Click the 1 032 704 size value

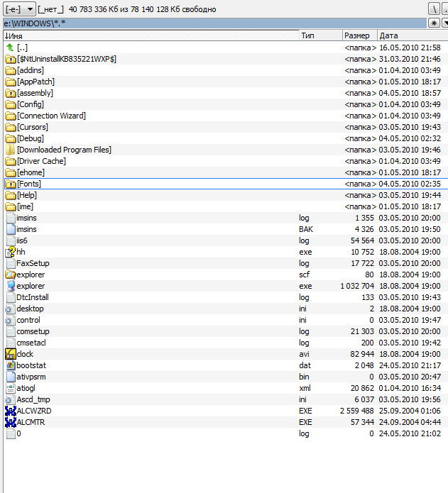[x=357, y=286]
